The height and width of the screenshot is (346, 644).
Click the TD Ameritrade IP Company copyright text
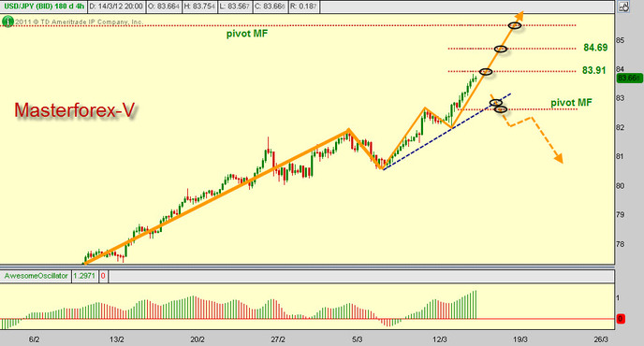80,22
